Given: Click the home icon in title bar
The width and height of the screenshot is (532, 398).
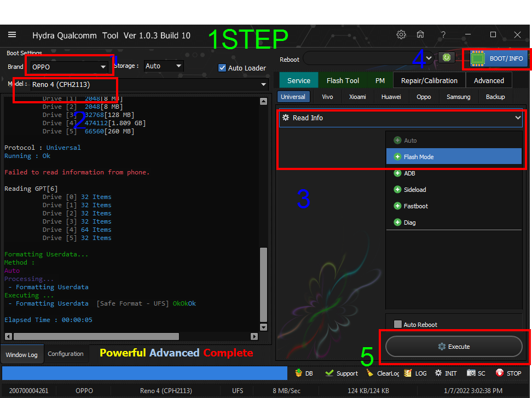Looking at the screenshot, I should pos(420,34).
